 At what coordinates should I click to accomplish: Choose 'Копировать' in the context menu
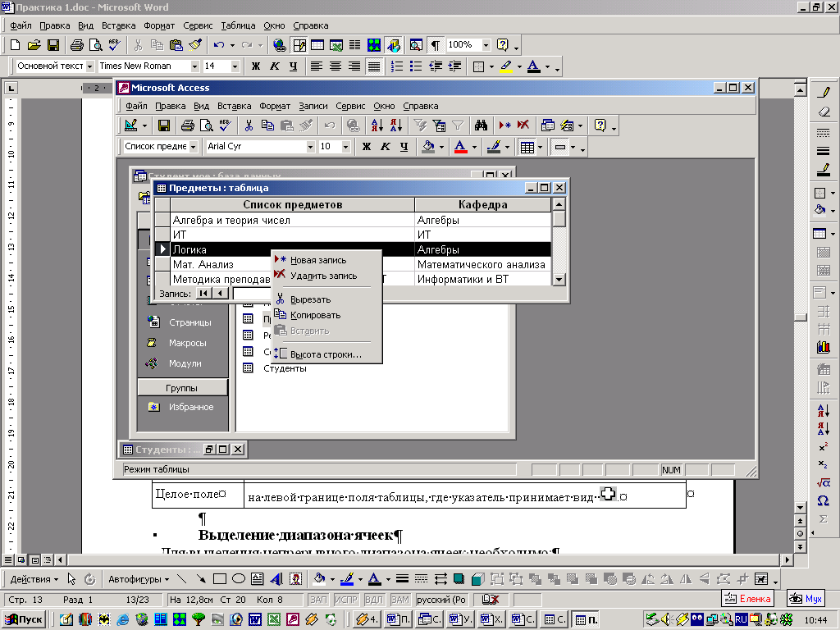click(327, 316)
